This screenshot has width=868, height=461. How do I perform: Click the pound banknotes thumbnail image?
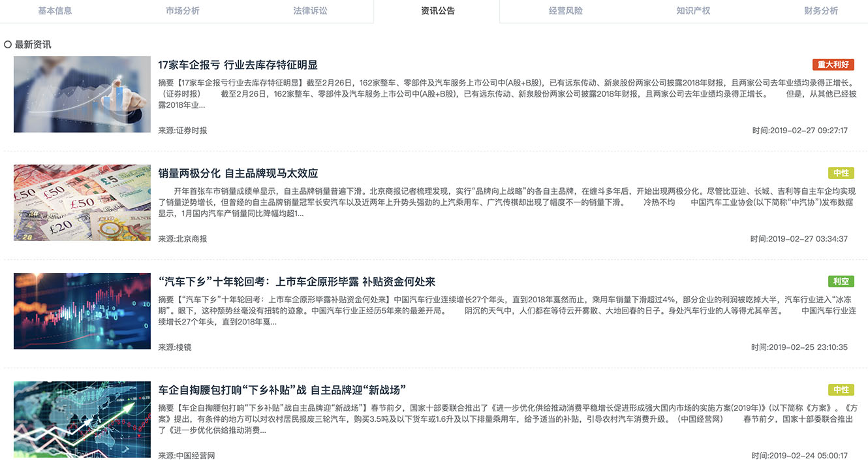[x=82, y=202]
